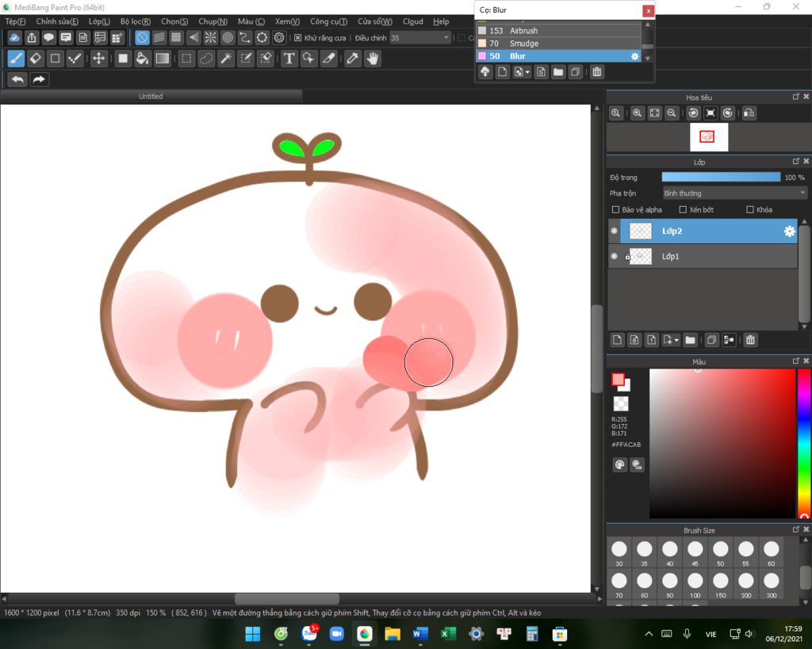The image size is (812, 649).
Task: Select the Bucket fill tool
Action: point(142,59)
